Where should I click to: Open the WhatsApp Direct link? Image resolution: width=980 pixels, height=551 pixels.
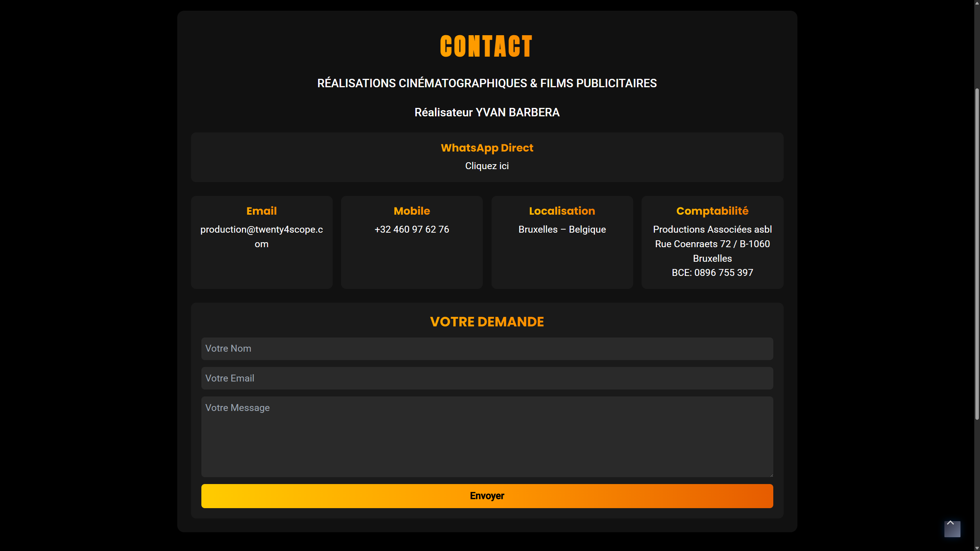487,148
